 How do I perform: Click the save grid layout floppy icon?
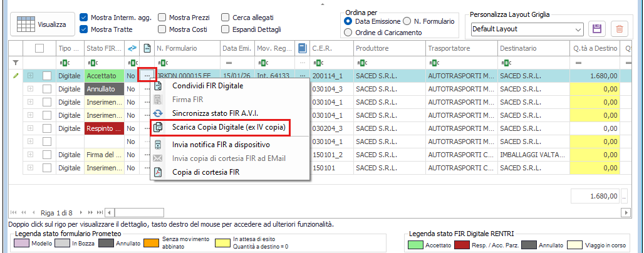point(597,29)
